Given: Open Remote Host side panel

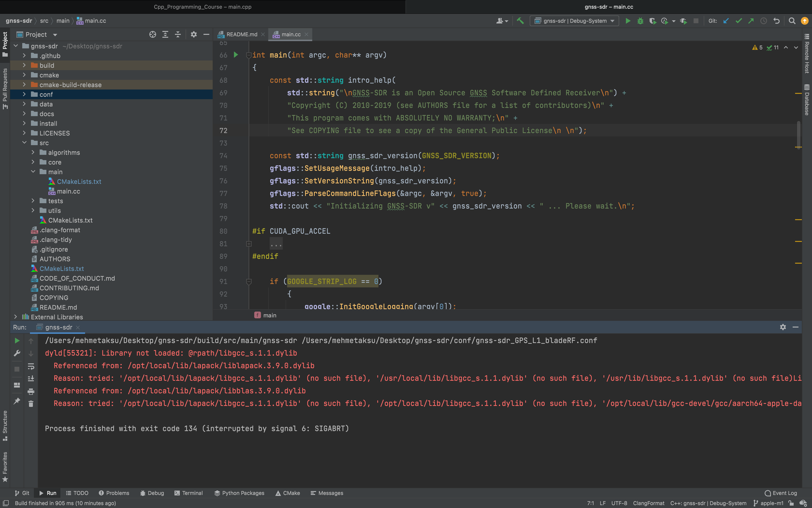Looking at the screenshot, I should (x=807, y=54).
